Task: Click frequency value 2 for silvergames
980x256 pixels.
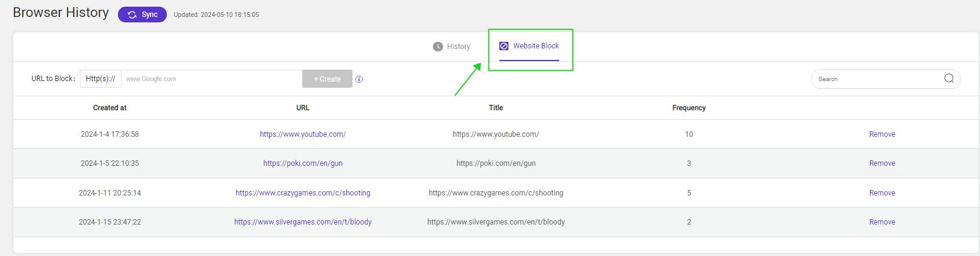Action: pyautogui.click(x=689, y=222)
